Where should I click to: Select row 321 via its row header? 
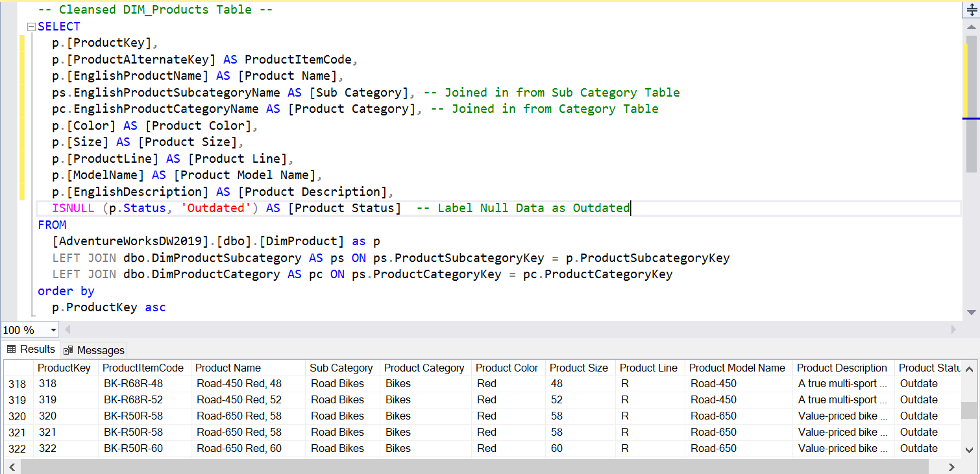[18, 433]
